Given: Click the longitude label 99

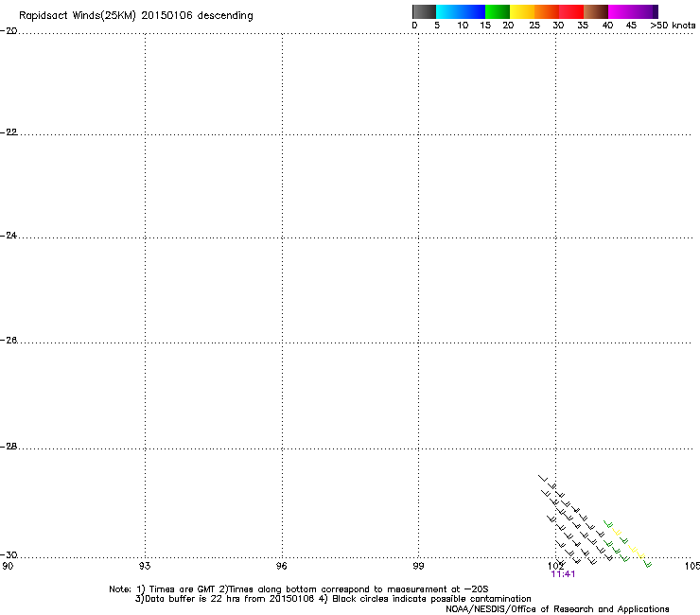Looking at the screenshot, I should pyautogui.click(x=418, y=566).
